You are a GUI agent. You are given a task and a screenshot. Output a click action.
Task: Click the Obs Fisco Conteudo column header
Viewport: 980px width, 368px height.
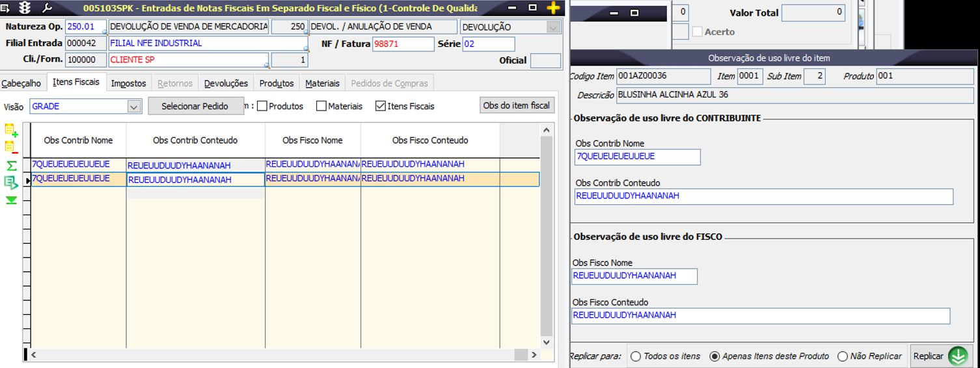[430, 140]
